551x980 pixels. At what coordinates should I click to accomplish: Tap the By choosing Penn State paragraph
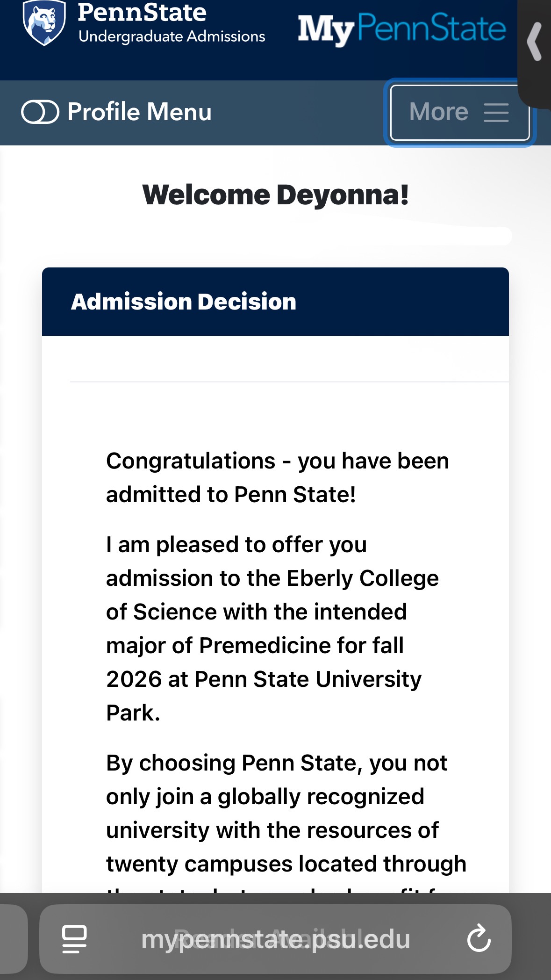[285, 814]
